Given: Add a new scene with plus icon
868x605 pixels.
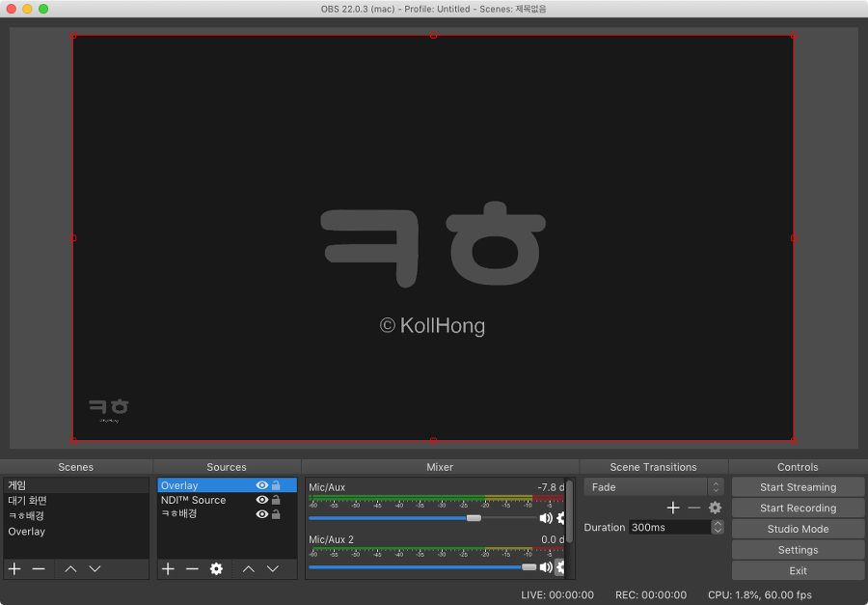Looking at the screenshot, I should pyautogui.click(x=14, y=569).
